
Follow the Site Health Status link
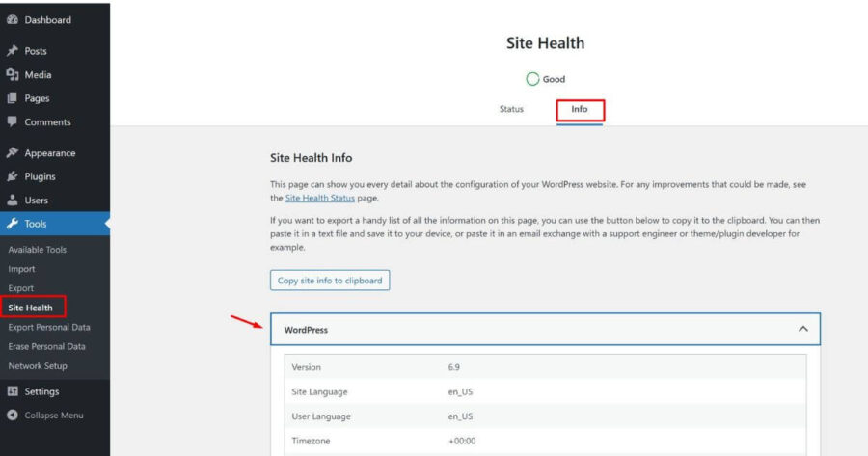pyautogui.click(x=319, y=198)
